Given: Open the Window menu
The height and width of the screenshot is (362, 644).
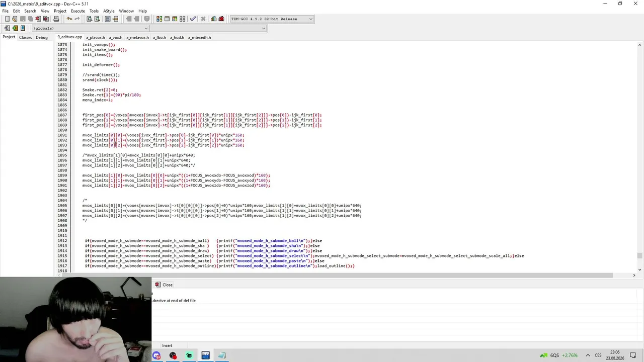Looking at the screenshot, I should pos(126,11).
